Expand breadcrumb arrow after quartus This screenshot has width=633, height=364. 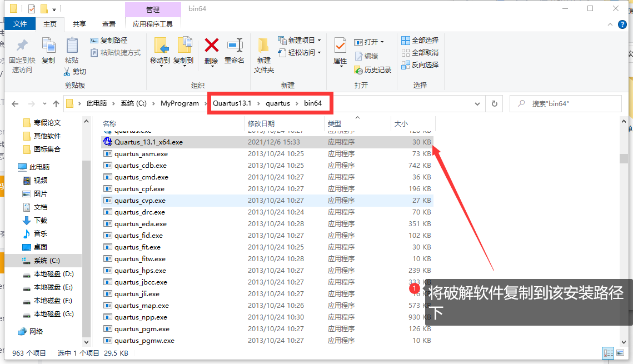tap(297, 103)
